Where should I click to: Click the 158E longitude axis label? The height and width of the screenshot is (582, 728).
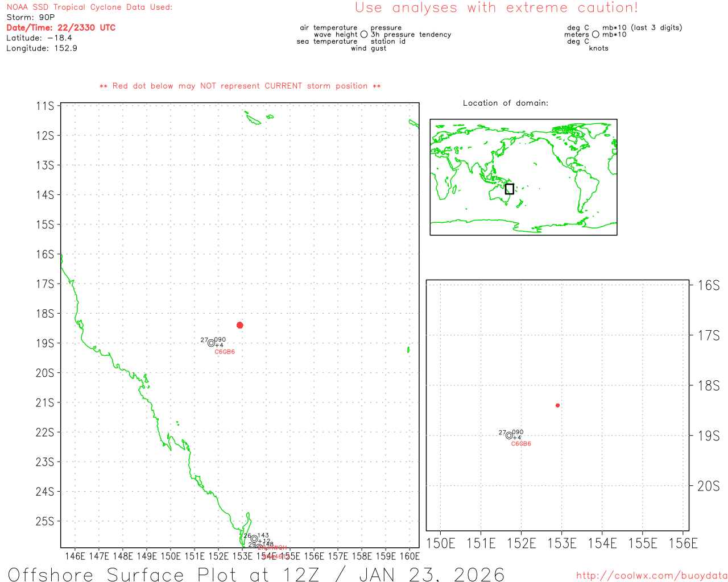click(362, 556)
